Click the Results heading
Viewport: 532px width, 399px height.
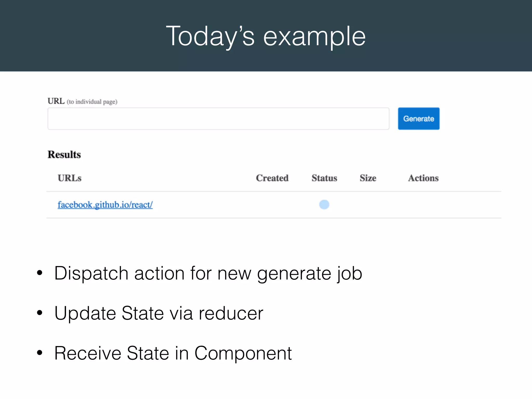pos(64,155)
